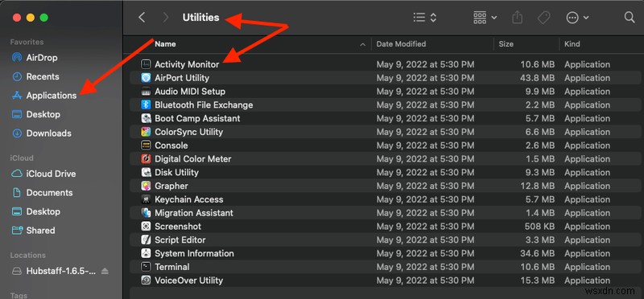Click the Search magnifier icon
The image size is (644, 299).
(x=630, y=17)
